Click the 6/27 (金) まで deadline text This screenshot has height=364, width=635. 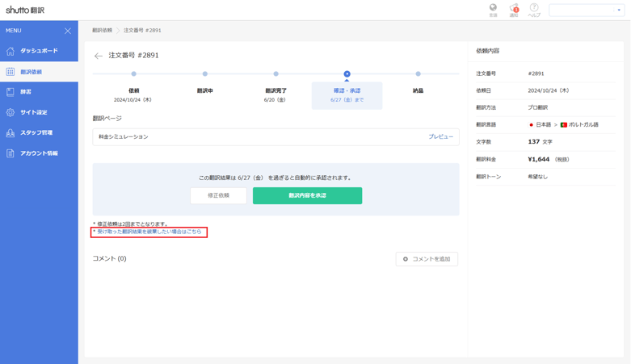pyautogui.click(x=347, y=100)
